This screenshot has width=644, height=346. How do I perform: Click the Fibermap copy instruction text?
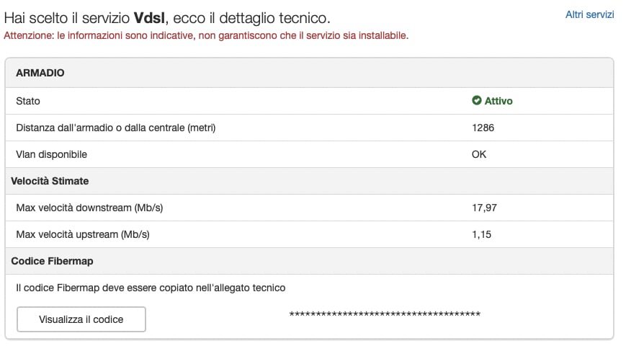tap(151, 288)
